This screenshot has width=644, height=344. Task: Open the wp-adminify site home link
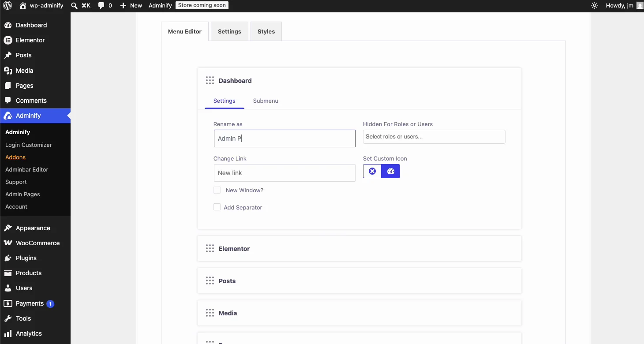41,6
